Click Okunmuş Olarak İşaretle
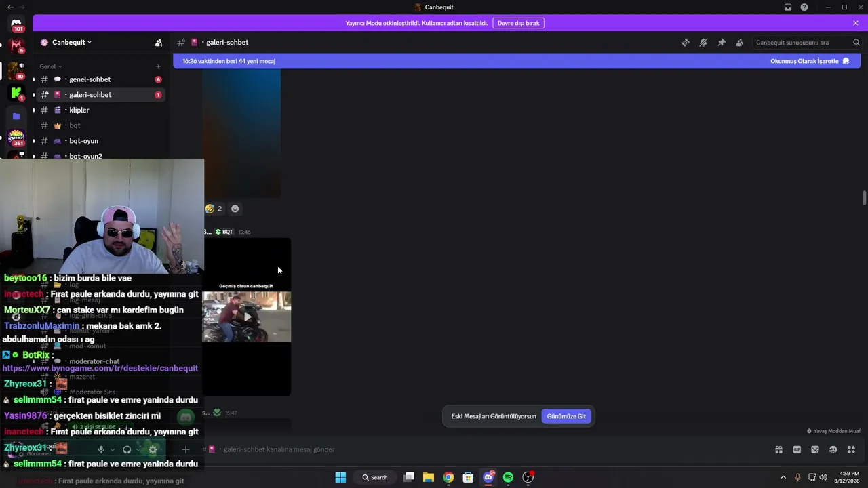Image resolution: width=868 pixels, height=488 pixels. coord(810,61)
